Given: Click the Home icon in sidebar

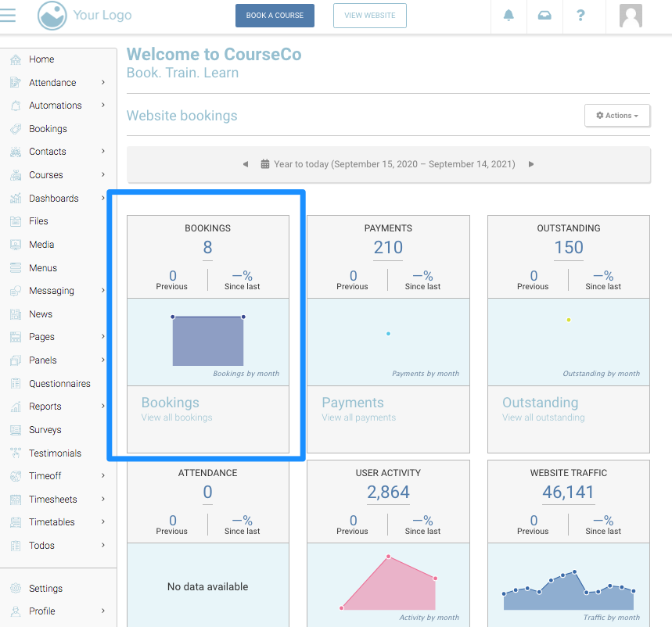Looking at the screenshot, I should pos(16,59).
